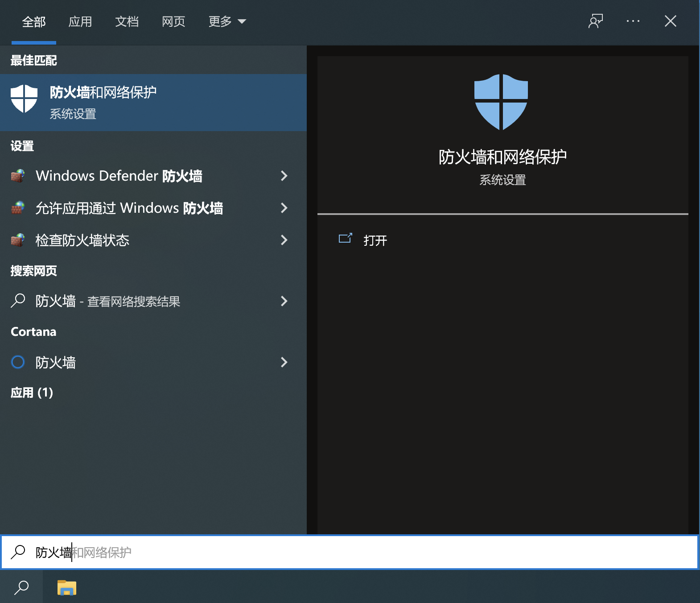700x603 pixels.
Task: Open 检查防火墙状态 setting
Action: tap(153, 240)
